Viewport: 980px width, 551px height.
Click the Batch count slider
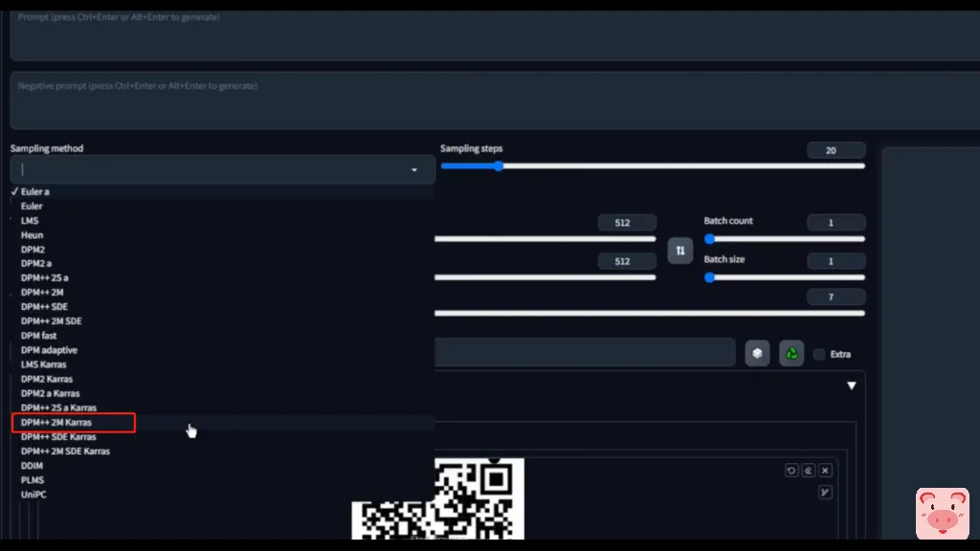tap(785, 238)
